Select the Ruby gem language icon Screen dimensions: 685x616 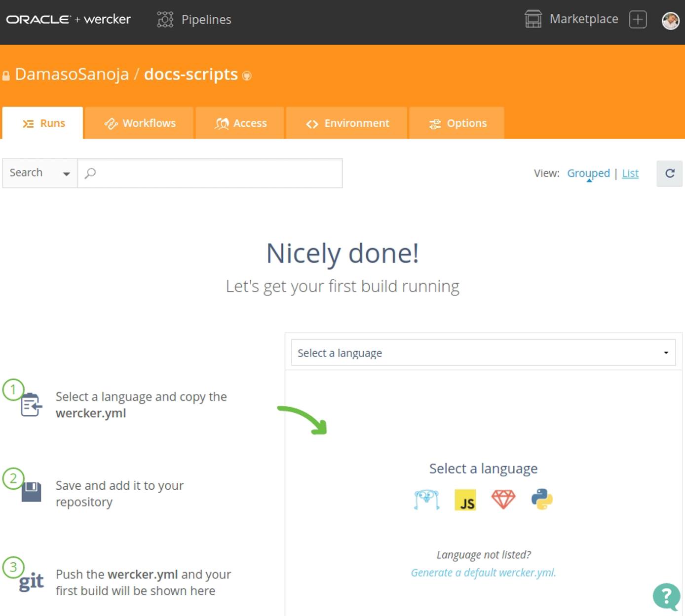503,499
